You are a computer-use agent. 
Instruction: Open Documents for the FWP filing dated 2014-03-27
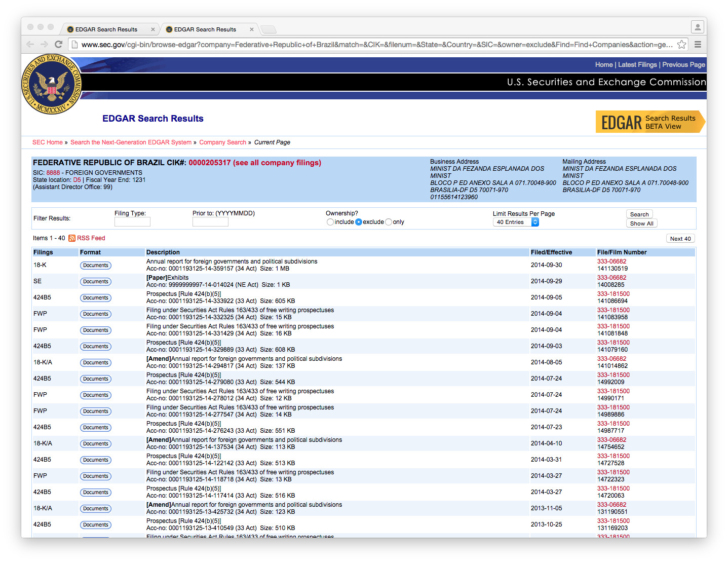click(x=96, y=476)
